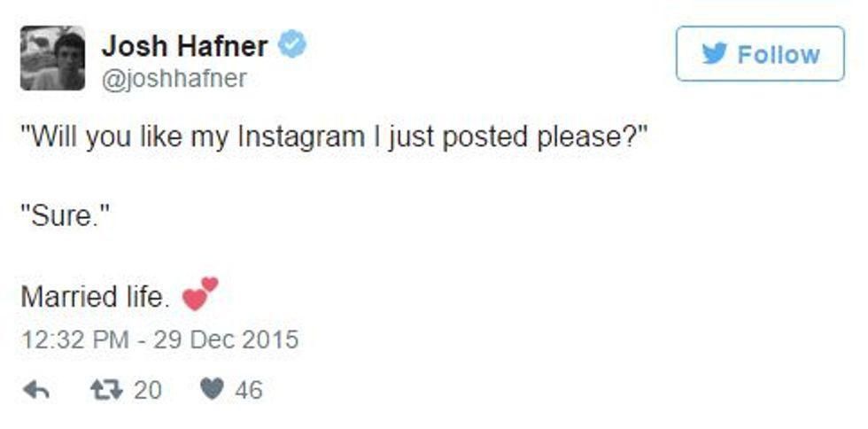868x429 pixels.
Task: Click the Twitter bird icon in Follow button
Action: (x=714, y=54)
